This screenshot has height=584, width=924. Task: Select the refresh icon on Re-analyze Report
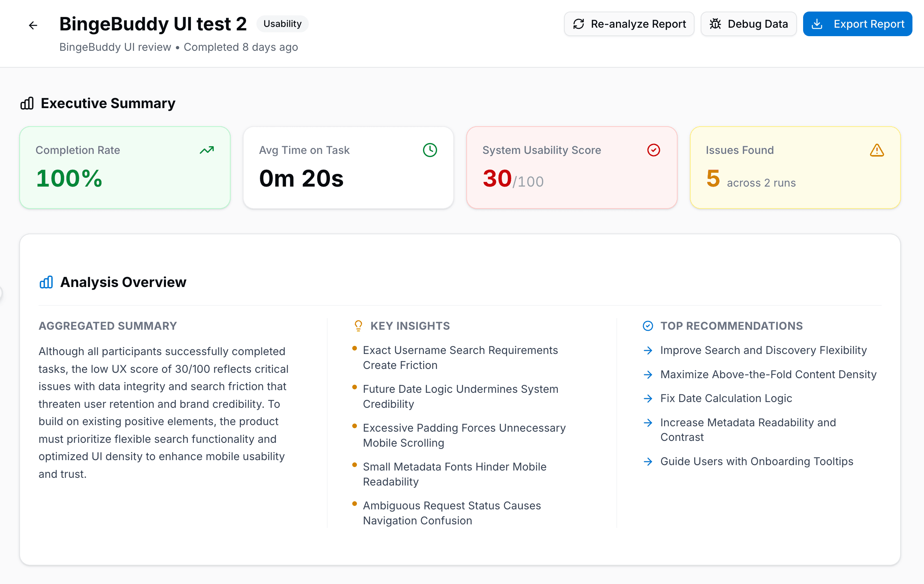pyautogui.click(x=579, y=23)
